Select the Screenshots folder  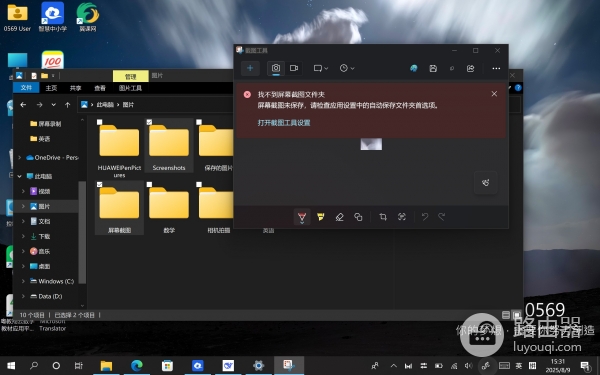pyautogui.click(x=169, y=145)
